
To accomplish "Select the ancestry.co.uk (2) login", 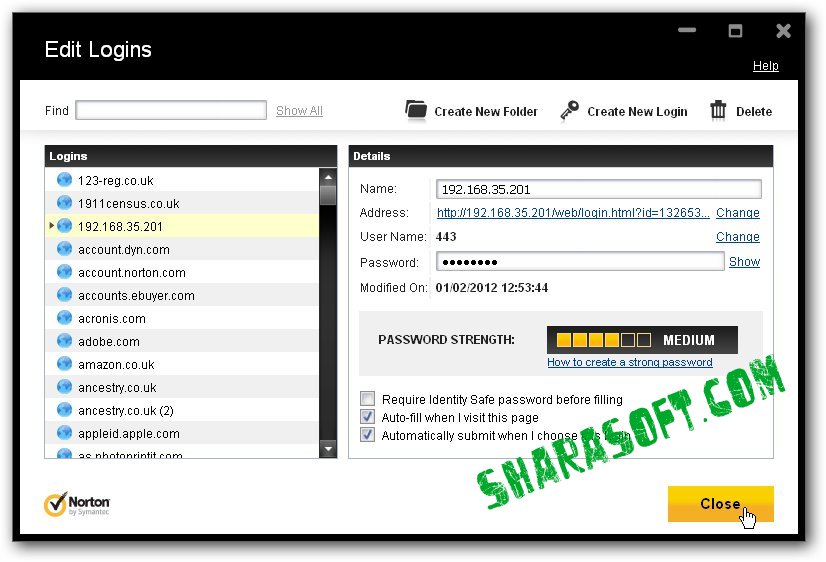I will (x=182, y=410).
